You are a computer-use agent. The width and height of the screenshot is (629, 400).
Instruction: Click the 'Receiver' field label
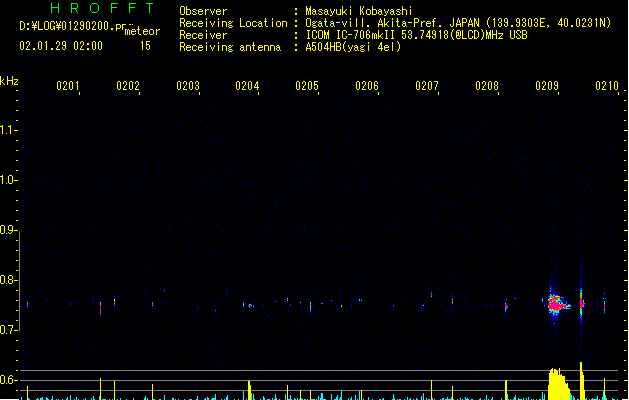click(x=203, y=35)
